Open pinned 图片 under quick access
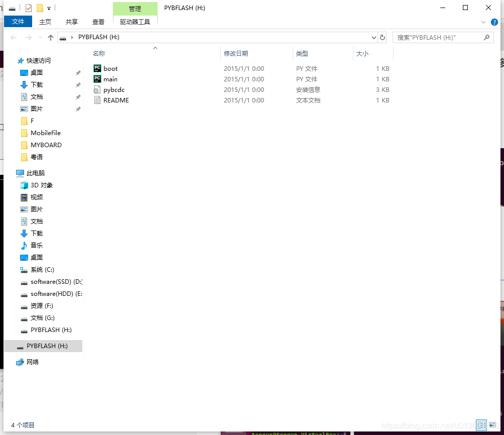 (37, 108)
